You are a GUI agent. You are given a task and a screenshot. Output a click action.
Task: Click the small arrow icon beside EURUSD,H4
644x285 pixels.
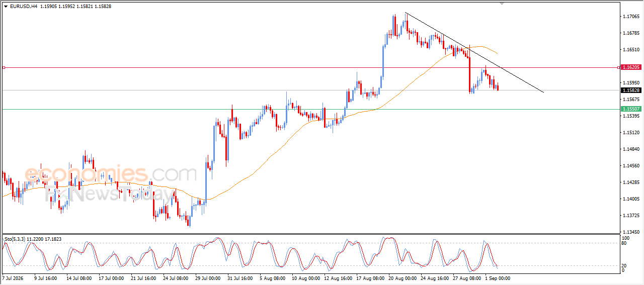pos(6,6)
